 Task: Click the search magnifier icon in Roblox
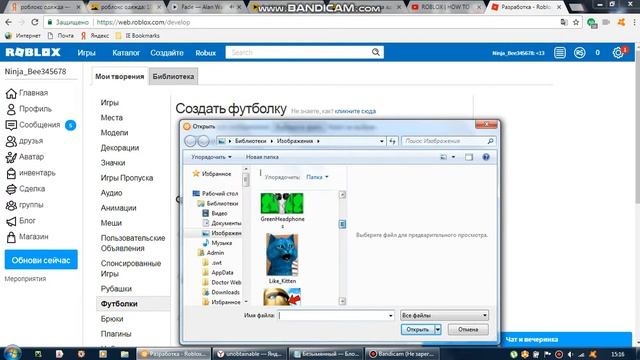[x=376, y=52]
